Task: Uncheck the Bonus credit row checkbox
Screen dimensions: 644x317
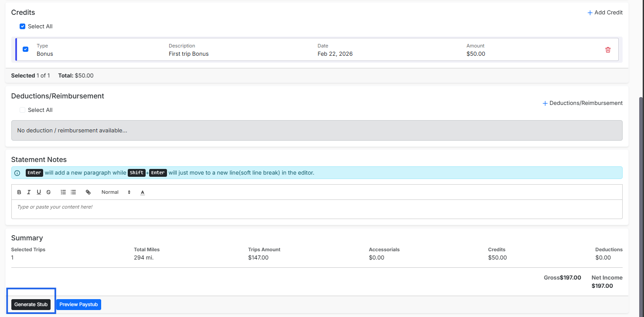Action: pos(25,49)
